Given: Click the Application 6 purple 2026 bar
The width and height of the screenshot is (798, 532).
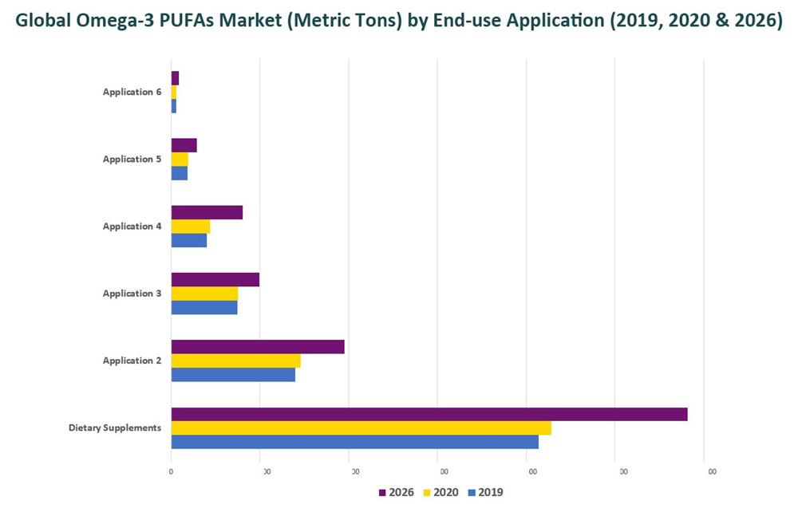Looking at the screenshot, I should click(x=175, y=78).
